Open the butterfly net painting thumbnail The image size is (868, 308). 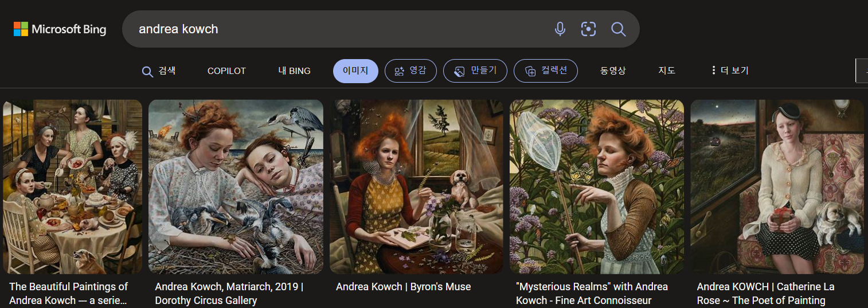597,187
